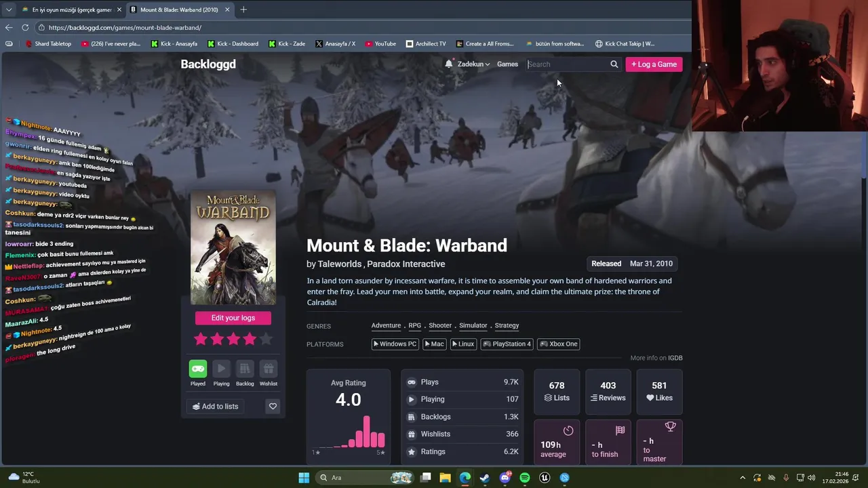
Task: Set rating to four stars
Action: [x=250, y=339]
